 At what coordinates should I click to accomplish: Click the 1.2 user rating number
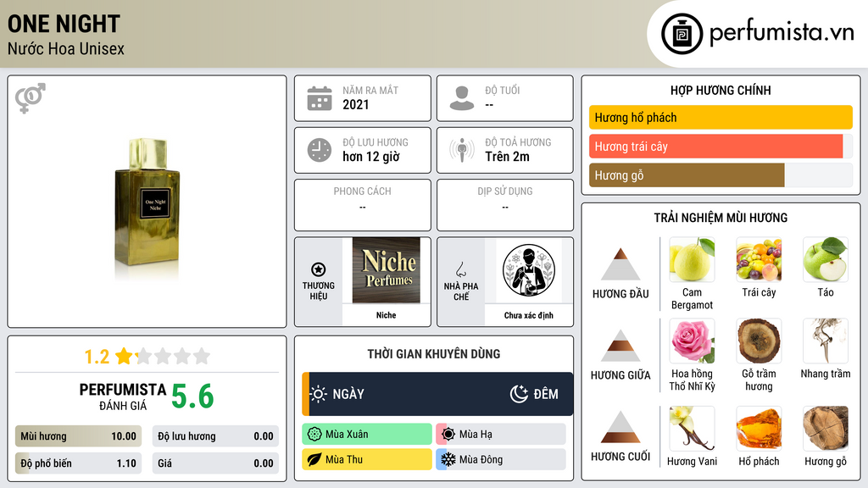coord(97,357)
